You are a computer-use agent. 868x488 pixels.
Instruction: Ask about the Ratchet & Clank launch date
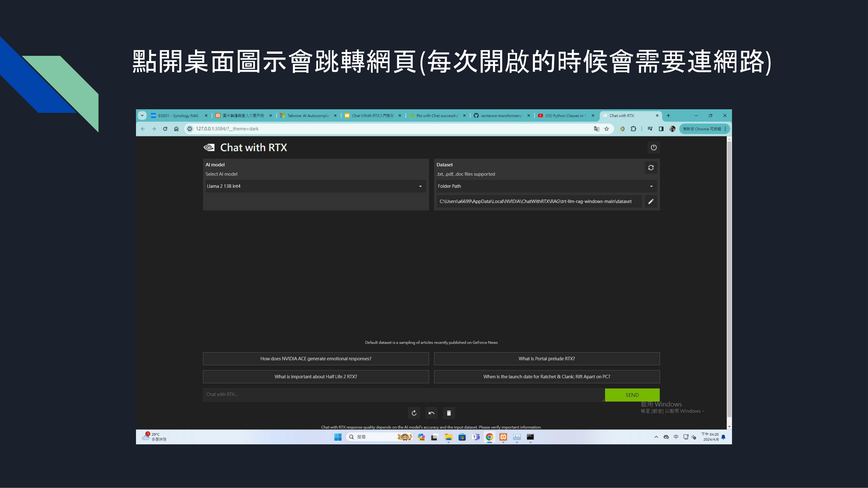(x=547, y=376)
